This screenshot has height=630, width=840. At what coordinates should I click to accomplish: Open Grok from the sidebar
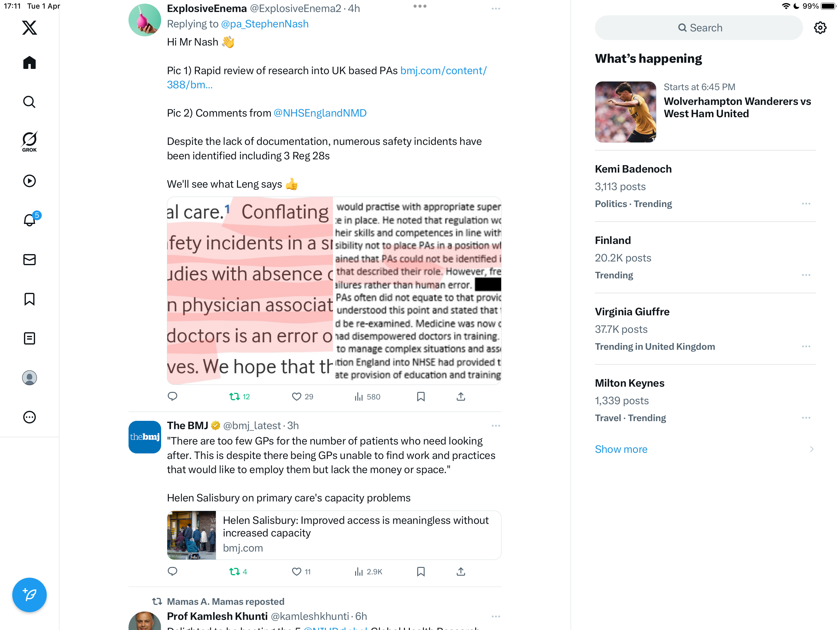[29, 142]
